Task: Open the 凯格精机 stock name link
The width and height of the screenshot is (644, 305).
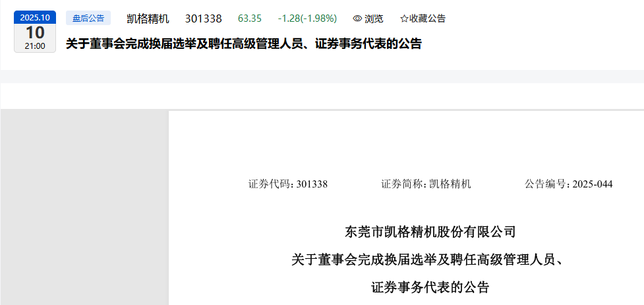Action: click(148, 18)
